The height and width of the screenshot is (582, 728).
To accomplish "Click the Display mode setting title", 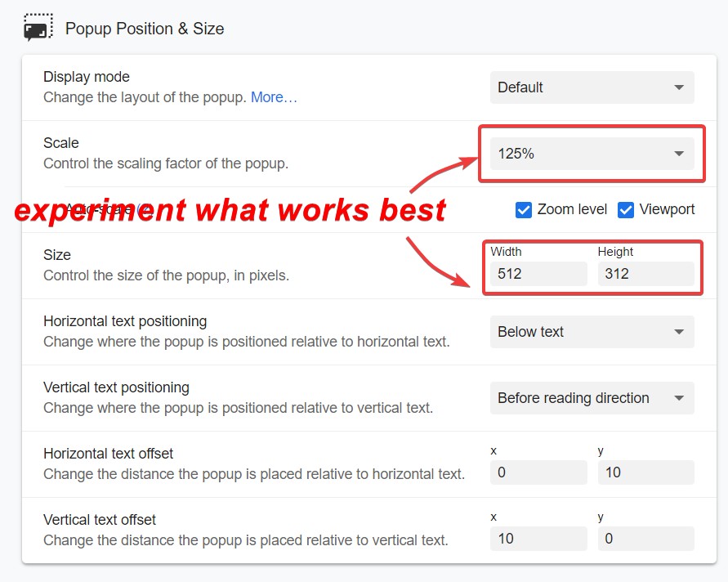I will [x=87, y=77].
